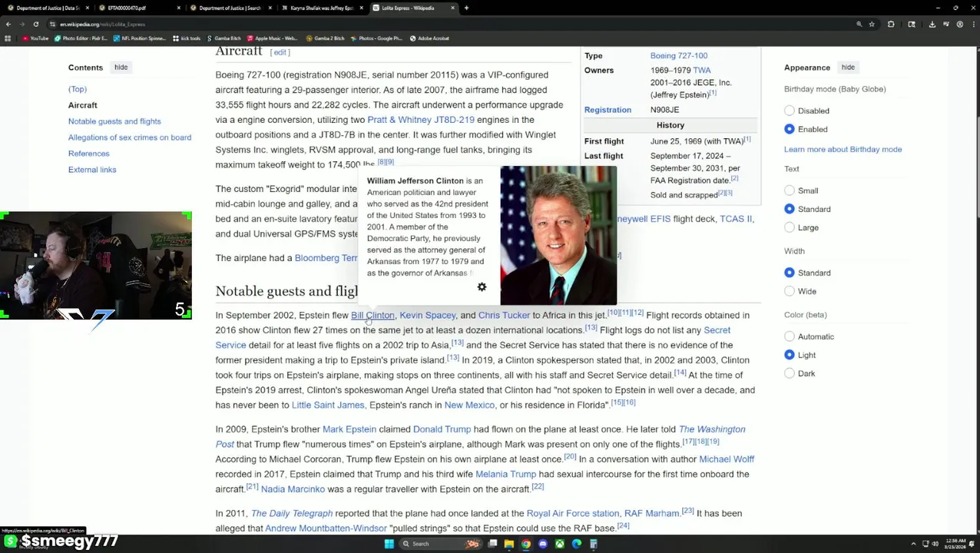Viewport: 980px width, 553px height.
Task: Open the Chrome downloads icon
Action: pyautogui.click(x=932, y=24)
